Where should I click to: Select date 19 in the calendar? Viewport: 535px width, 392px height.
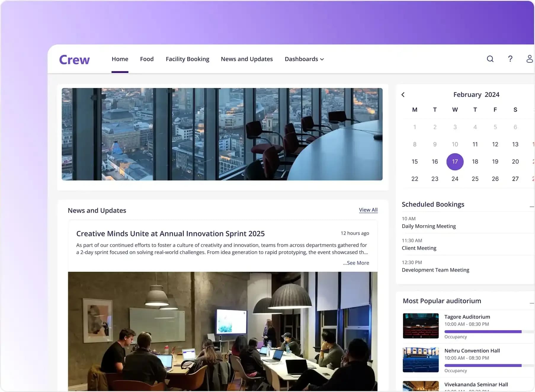pyautogui.click(x=495, y=161)
